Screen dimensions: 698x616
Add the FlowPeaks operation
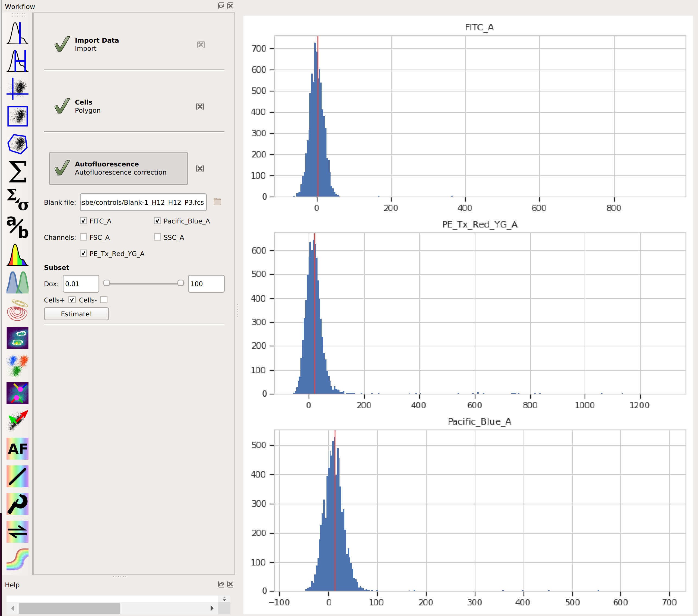tap(17, 393)
